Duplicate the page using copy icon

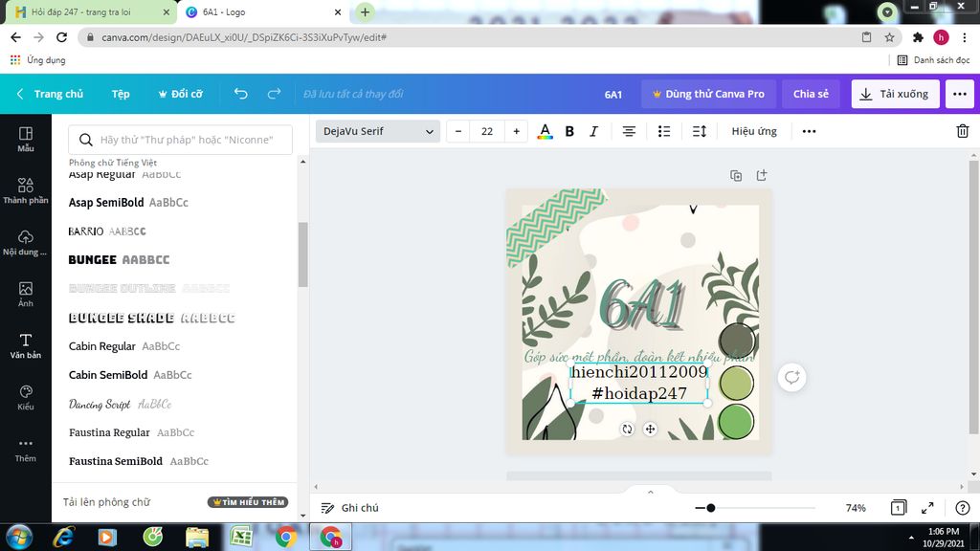point(736,176)
